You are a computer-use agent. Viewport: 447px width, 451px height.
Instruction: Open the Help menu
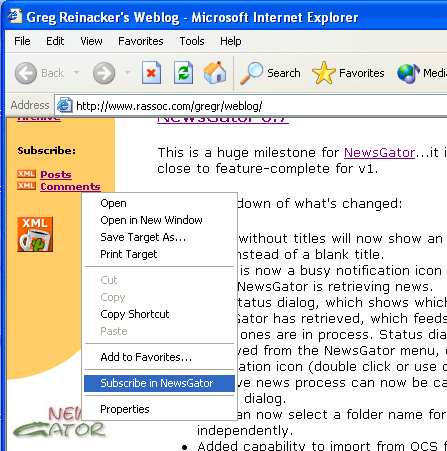click(x=231, y=41)
